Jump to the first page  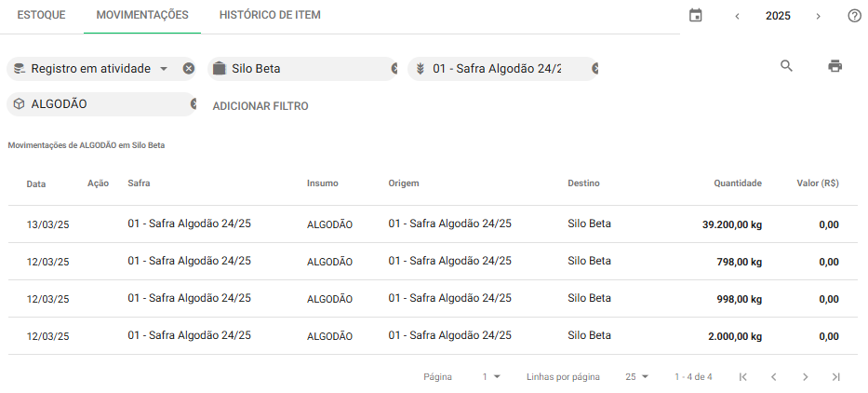tap(742, 377)
